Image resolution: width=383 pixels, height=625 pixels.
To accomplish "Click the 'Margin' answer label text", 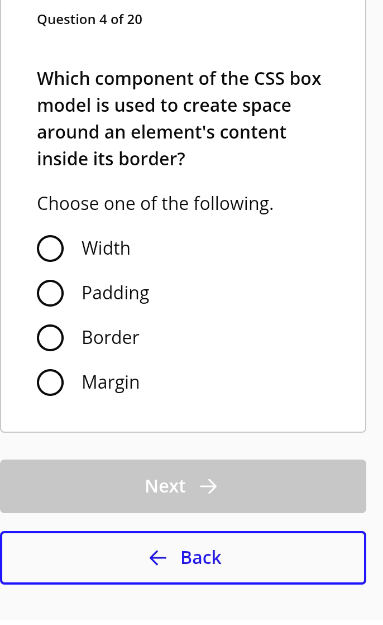I will (x=111, y=383).
